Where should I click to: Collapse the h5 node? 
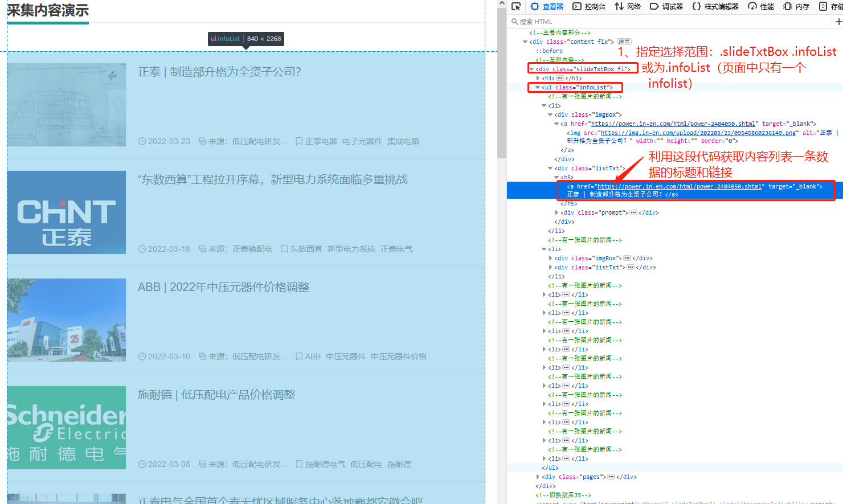[556, 177]
